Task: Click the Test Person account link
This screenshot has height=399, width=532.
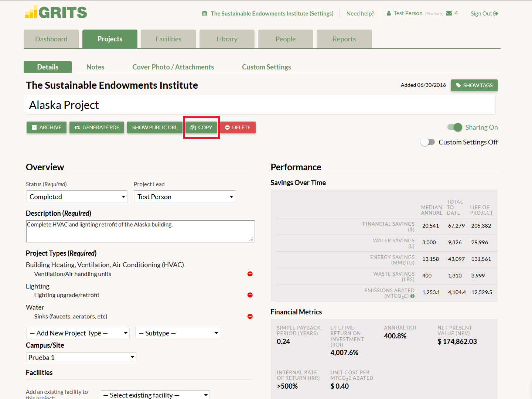Action: (408, 13)
